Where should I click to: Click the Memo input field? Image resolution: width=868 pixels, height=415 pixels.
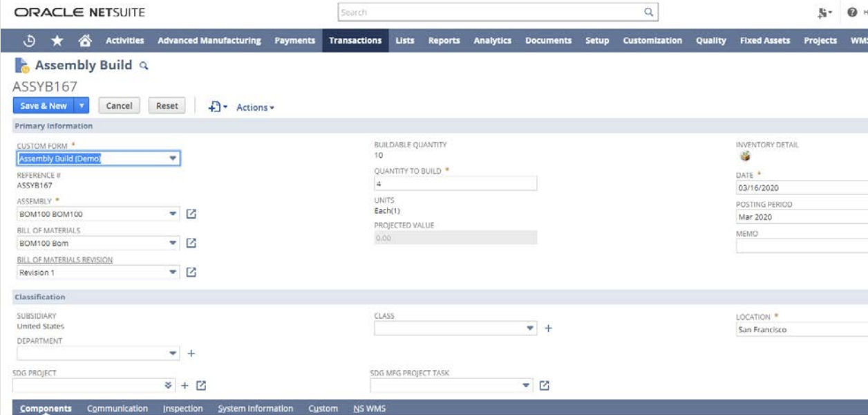[802, 246]
